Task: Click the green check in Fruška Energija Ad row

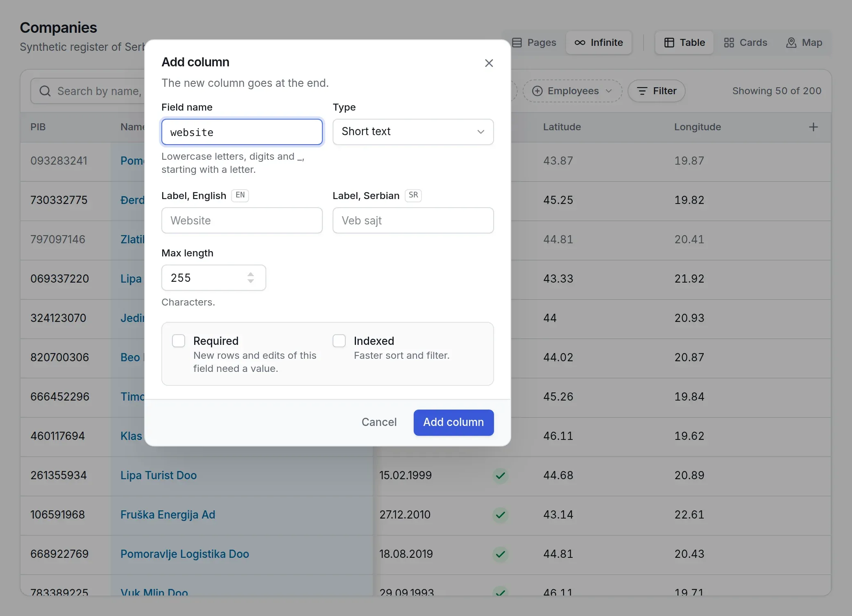Action: point(500,515)
